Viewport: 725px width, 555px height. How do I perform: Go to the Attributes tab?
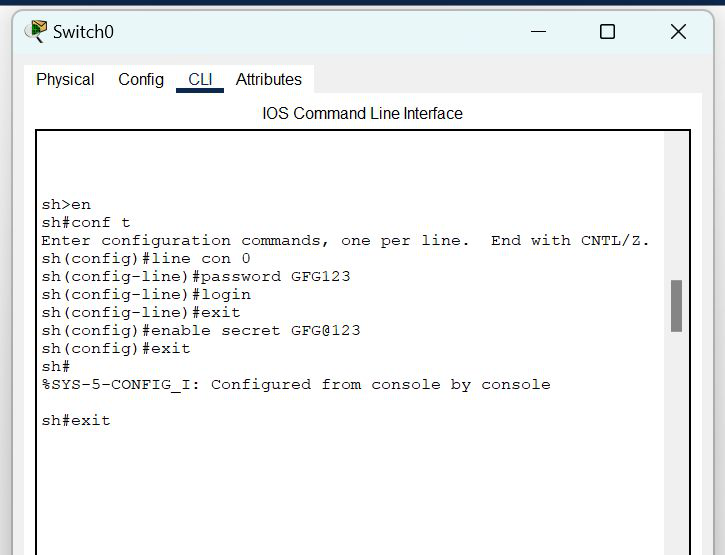point(268,80)
